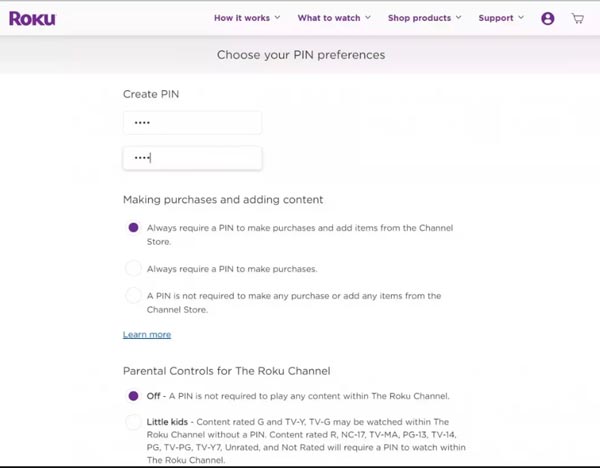
Task: Select parental controls Off option
Action: [x=134, y=396]
